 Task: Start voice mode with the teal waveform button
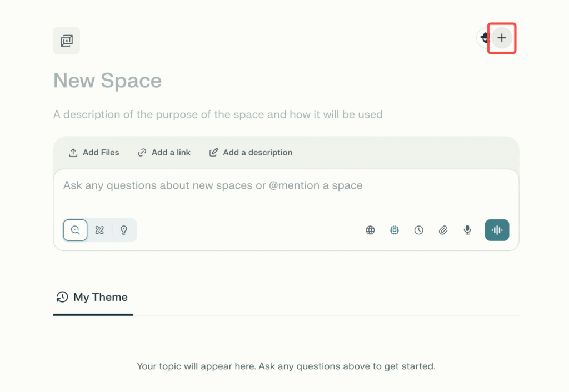click(497, 230)
